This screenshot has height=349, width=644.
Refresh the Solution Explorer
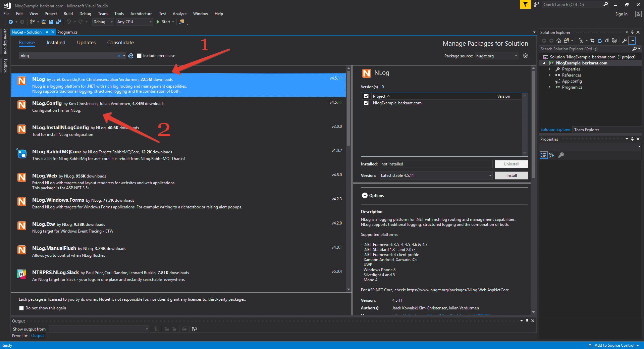[600, 41]
